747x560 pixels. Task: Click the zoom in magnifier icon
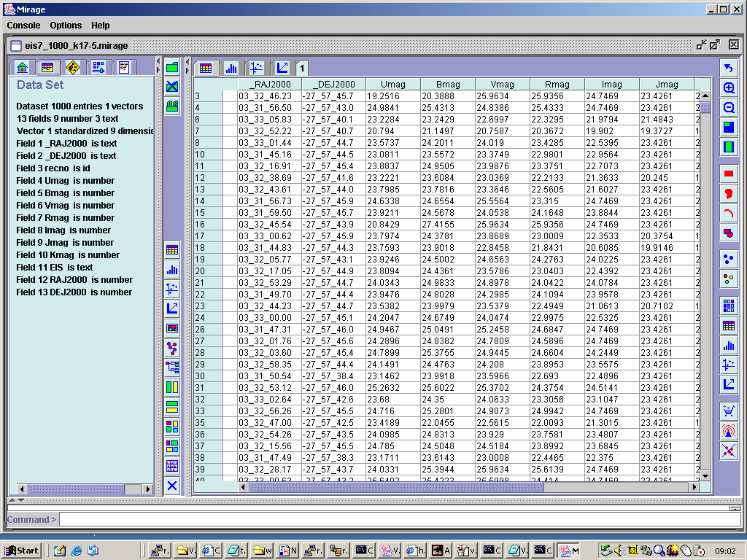728,88
